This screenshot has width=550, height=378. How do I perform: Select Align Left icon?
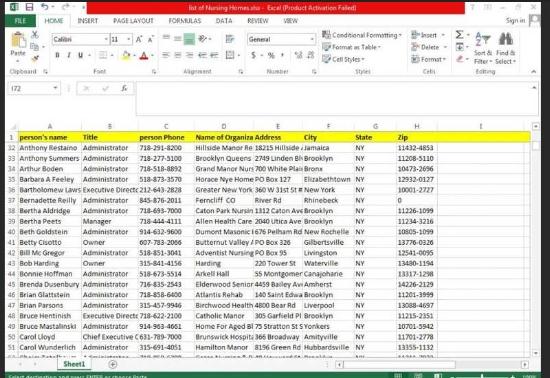[166, 55]
